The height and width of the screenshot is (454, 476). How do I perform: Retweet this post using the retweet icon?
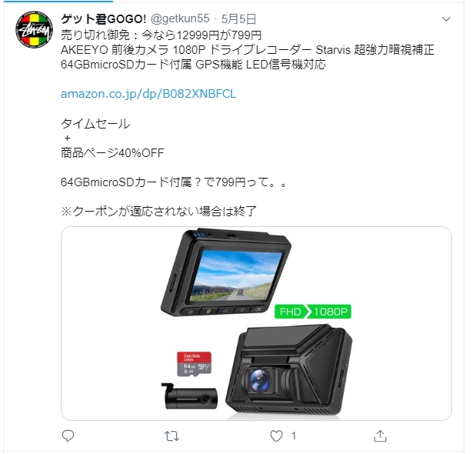[171, 436]
